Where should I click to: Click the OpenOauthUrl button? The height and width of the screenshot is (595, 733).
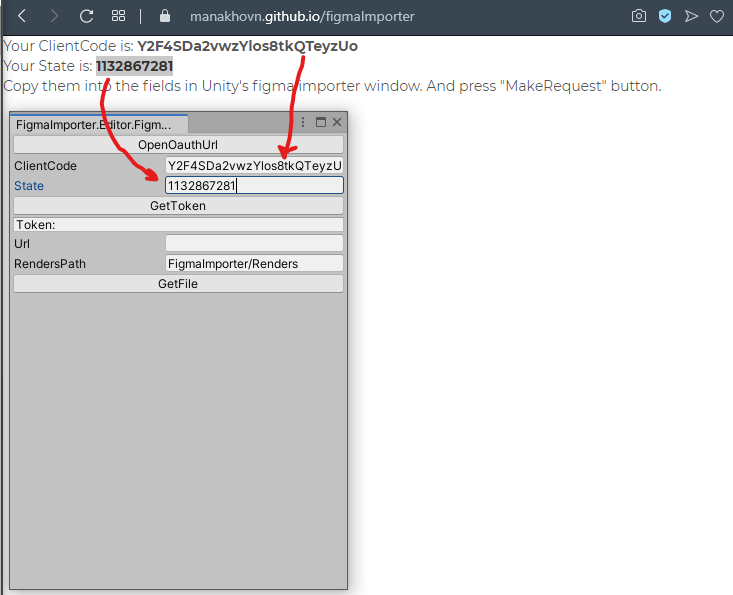pyautogui.click(x=178, y=144)
